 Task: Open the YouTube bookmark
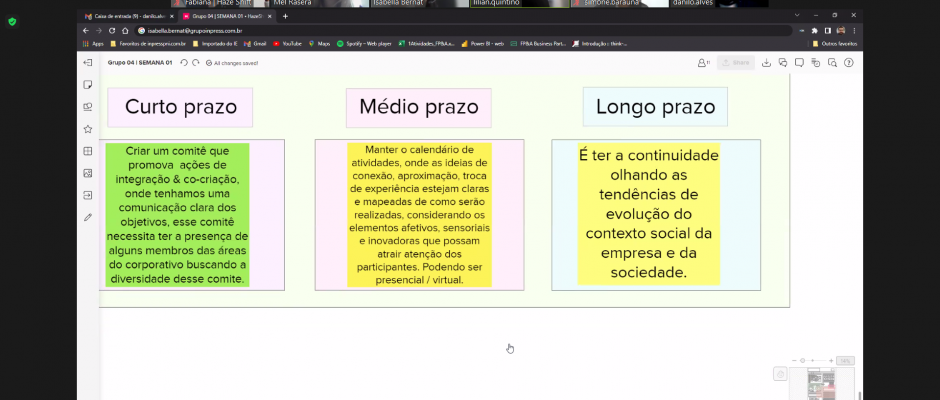[287, 44]
